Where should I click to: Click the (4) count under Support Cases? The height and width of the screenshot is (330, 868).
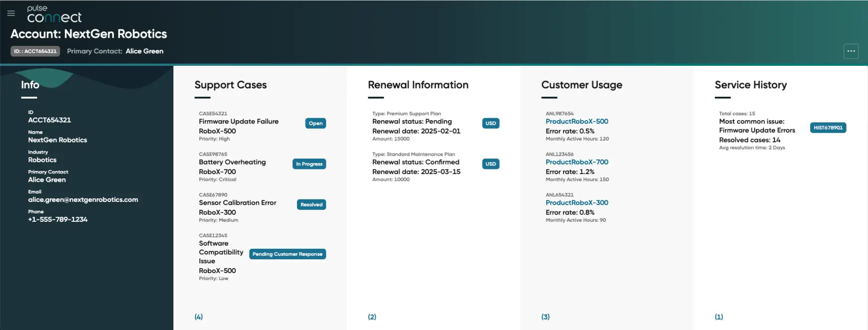[x=199, y=317]
